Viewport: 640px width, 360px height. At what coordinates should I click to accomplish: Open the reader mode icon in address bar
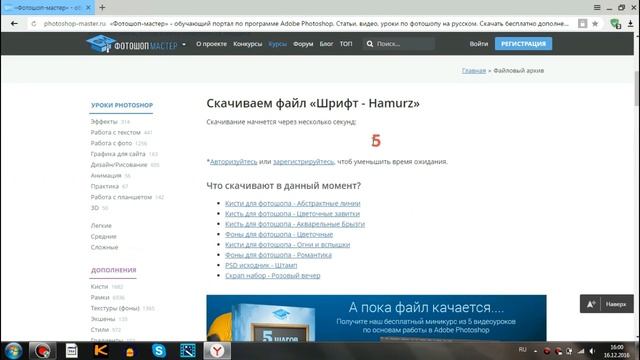pyautogui.click(x=582, y=24)
